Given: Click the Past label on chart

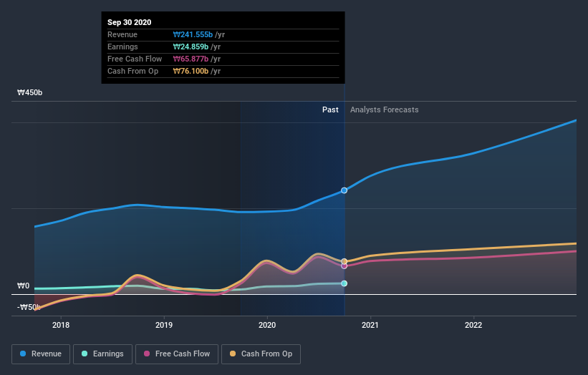Looking at the screenshot, I should (x=330, y=109).
